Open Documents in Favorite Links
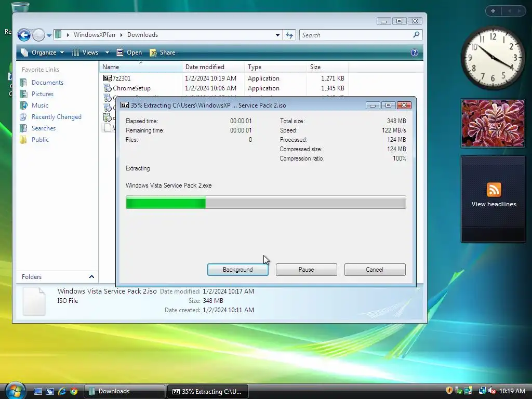The image size is (532, 399). point(47,83)
